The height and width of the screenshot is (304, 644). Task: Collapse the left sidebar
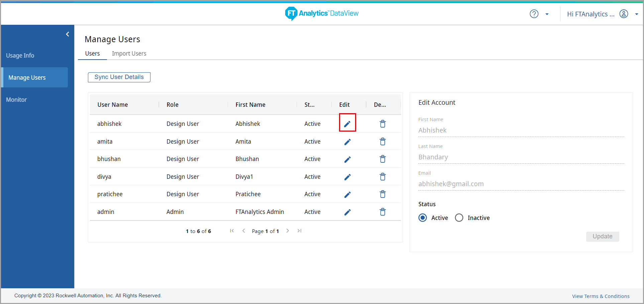click(x=68, y=34)
